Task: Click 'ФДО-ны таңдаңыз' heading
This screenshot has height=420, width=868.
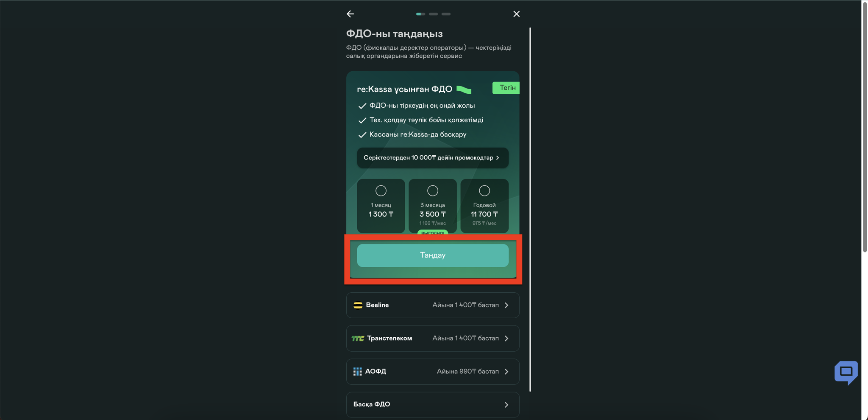Action: click(x=394, y=34)
